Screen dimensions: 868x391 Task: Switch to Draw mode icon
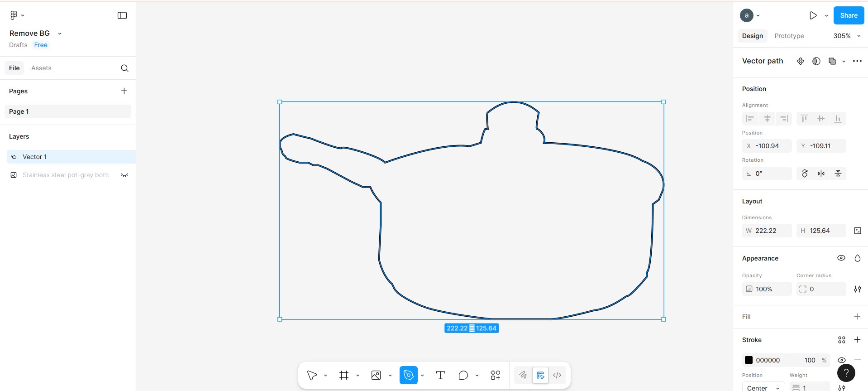[x=523, y=375]
